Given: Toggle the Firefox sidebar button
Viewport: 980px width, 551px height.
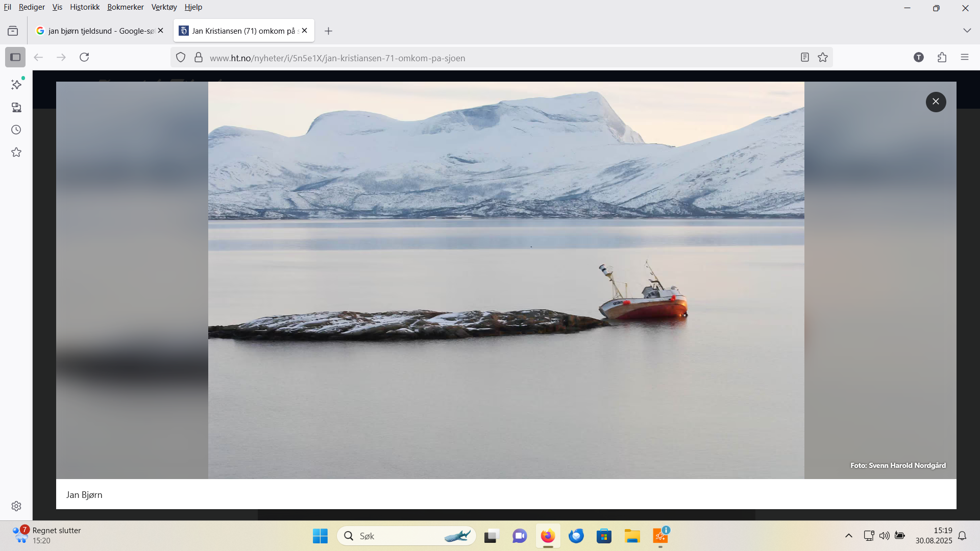Looking at the screenshot, I should [15, 57].
